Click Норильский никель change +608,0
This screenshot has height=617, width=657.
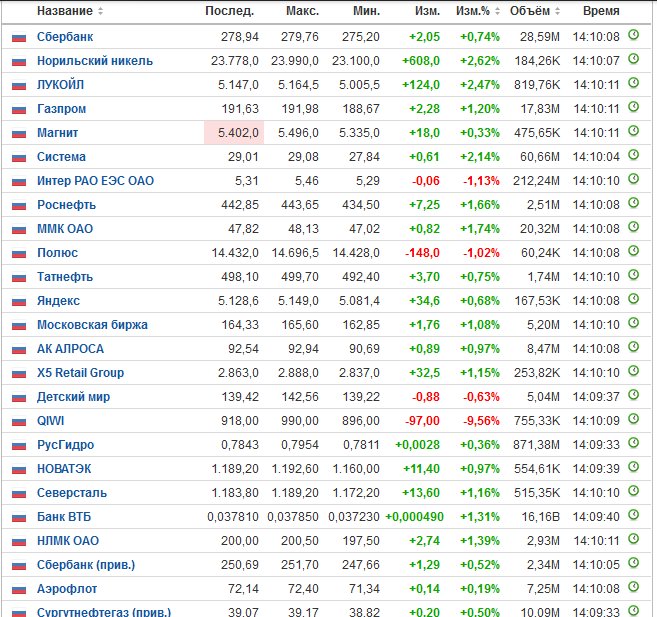click(421, 61)
